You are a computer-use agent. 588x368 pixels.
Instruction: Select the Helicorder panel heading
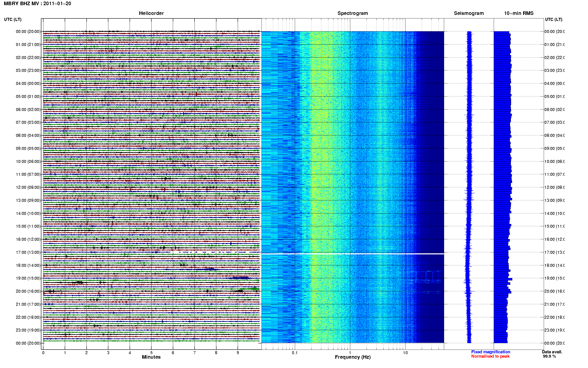[151, 13]
